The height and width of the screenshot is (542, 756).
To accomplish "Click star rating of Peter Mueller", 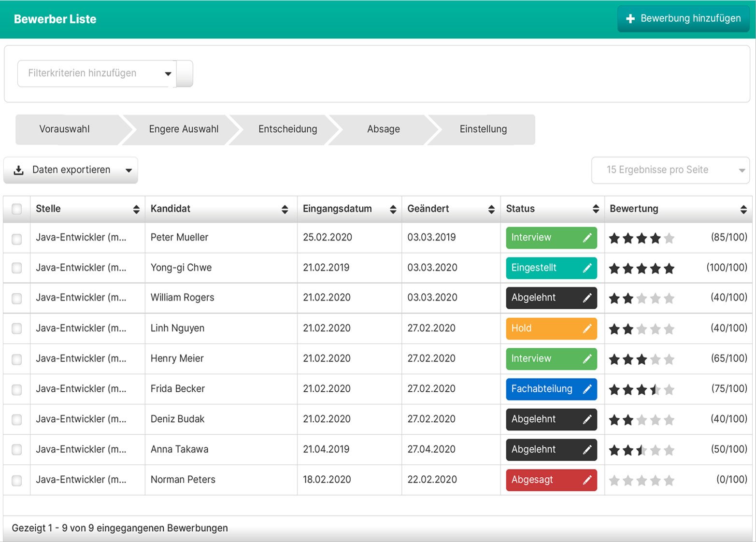I will pyautogui.click(x=642, y=238).
